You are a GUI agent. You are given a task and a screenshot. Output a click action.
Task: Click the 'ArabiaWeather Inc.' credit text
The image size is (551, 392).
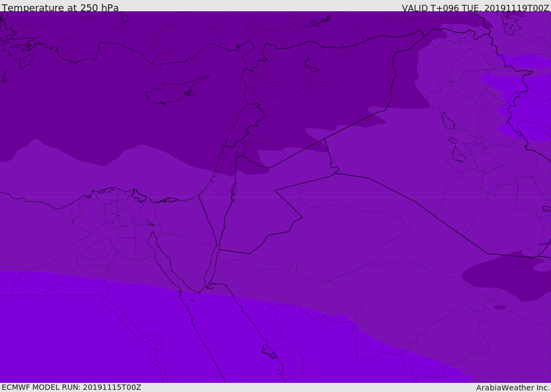click(512, 388)
